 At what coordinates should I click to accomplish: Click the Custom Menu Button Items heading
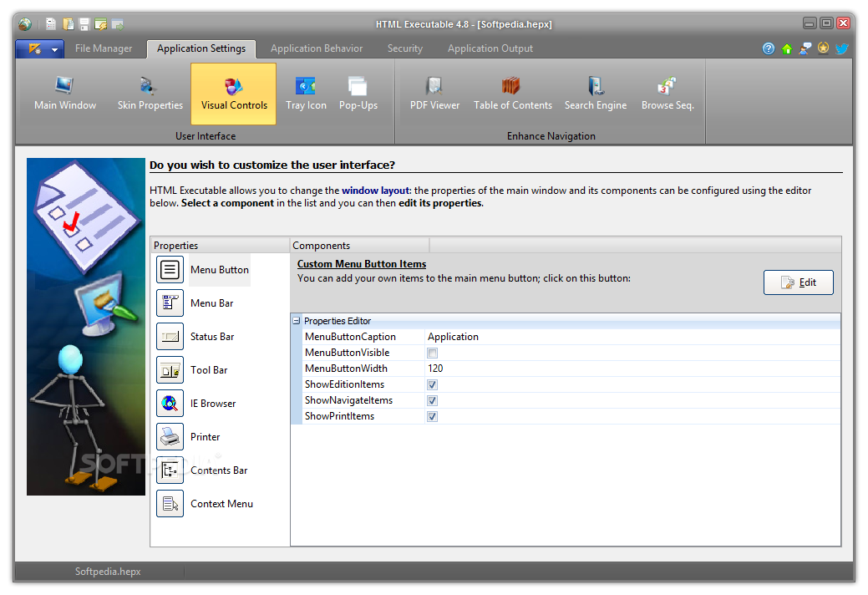[x=362, y=264]
